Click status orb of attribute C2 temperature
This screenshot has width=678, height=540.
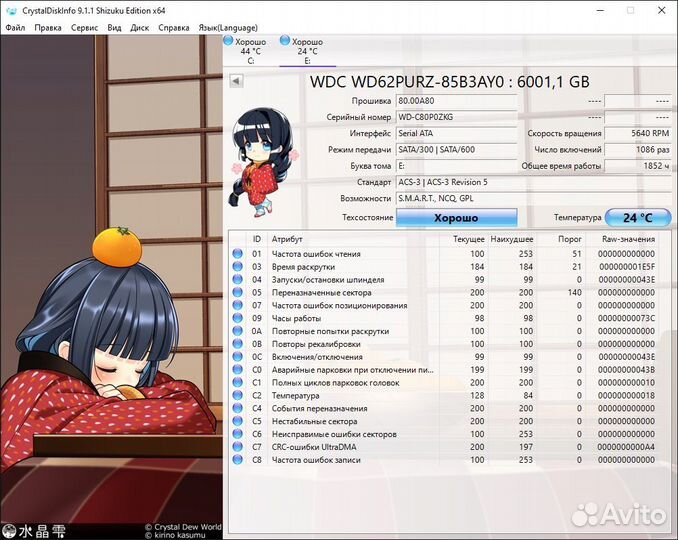click(x=238, y=395)
